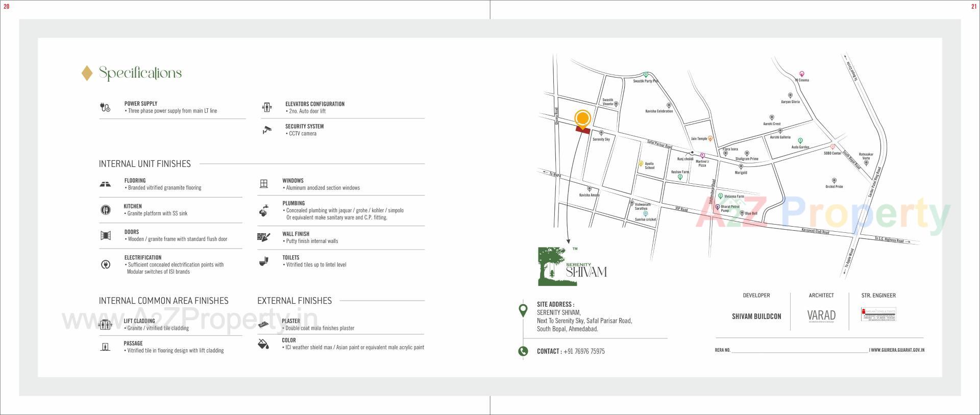
Task: Click the text 'Branded vitrified granamite flooring'
Action: click(164, 188)
